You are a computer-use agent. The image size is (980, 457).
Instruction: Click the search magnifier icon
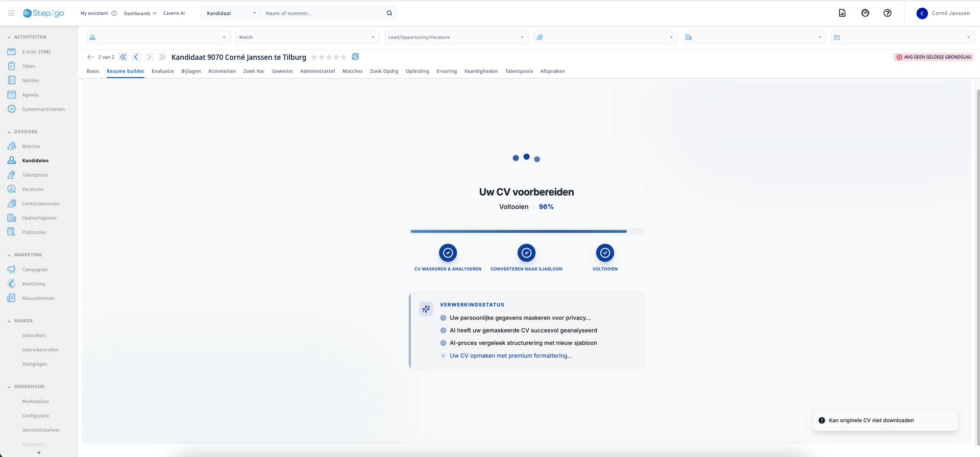(389, 13)
